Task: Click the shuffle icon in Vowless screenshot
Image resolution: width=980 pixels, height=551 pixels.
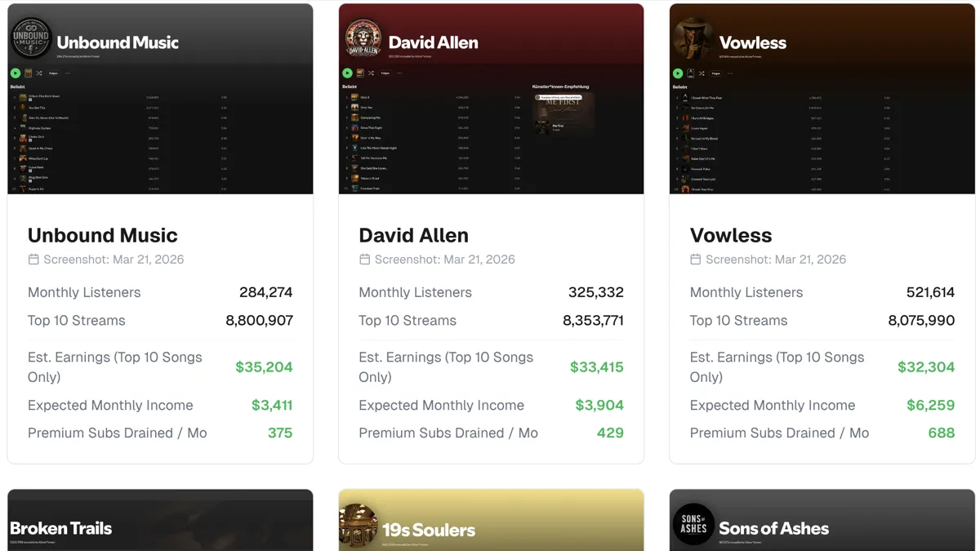Action: tap(702, 73)
